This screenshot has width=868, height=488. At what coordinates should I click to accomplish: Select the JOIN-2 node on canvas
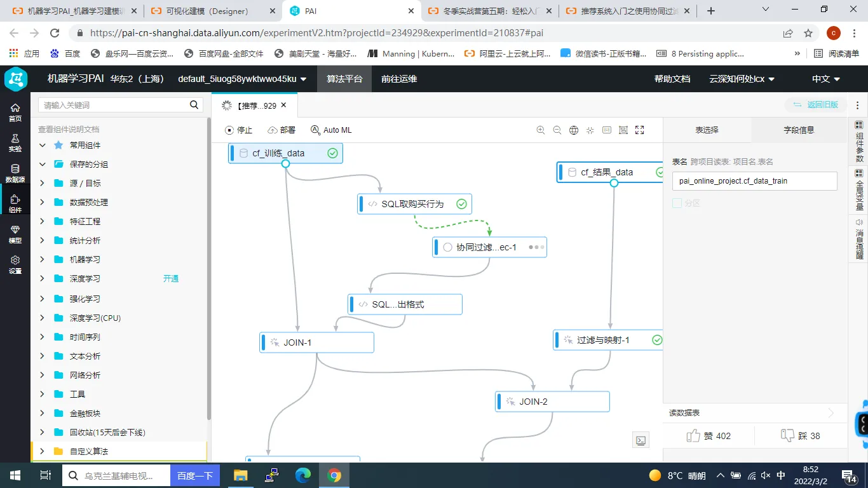[552, 402]
